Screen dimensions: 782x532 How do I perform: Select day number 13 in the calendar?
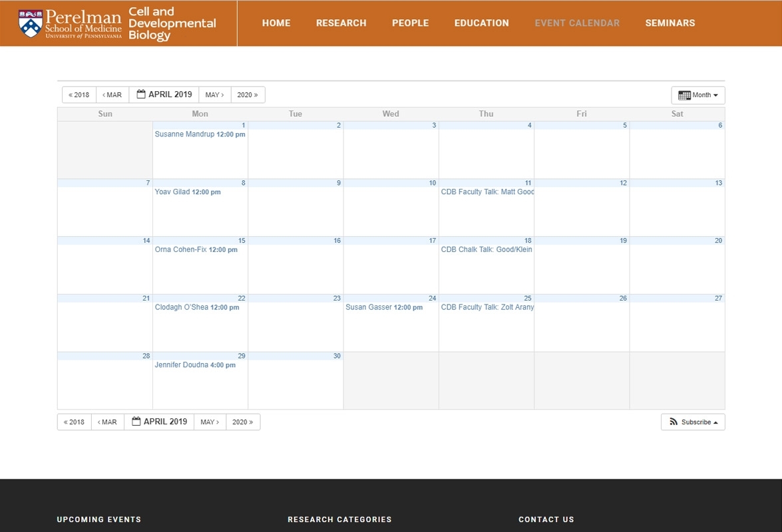719,184
